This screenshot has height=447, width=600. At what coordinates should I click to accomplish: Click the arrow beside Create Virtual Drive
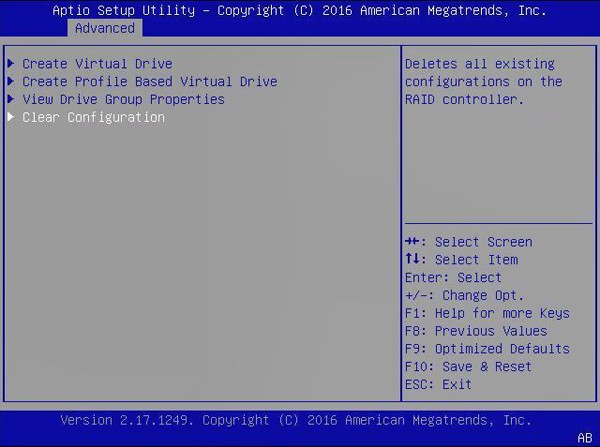[11, 64]
